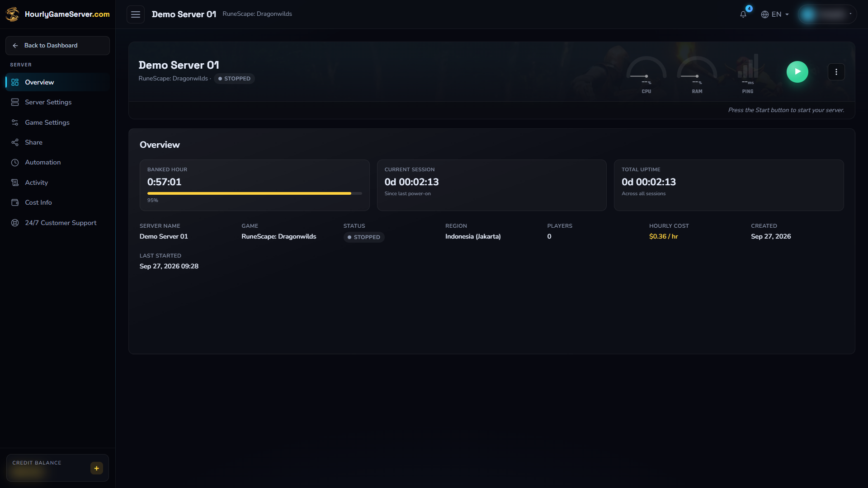
Task: Click the Last Started date value
Action: click(169, 266)
